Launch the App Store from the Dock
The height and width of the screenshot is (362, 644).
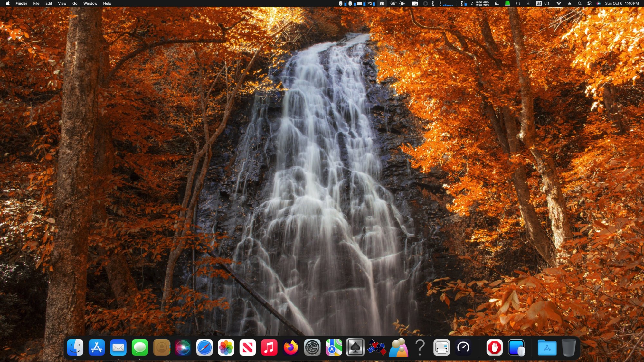[x=97, y=348]
